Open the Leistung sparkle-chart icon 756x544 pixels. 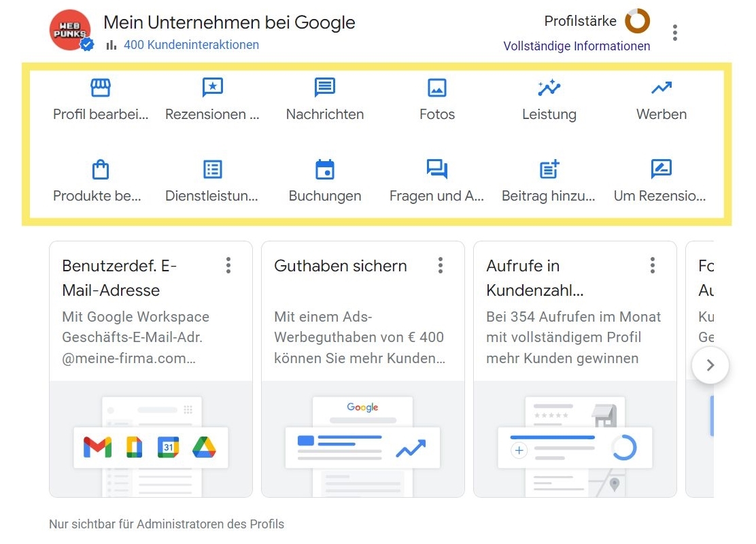point(549,88)
